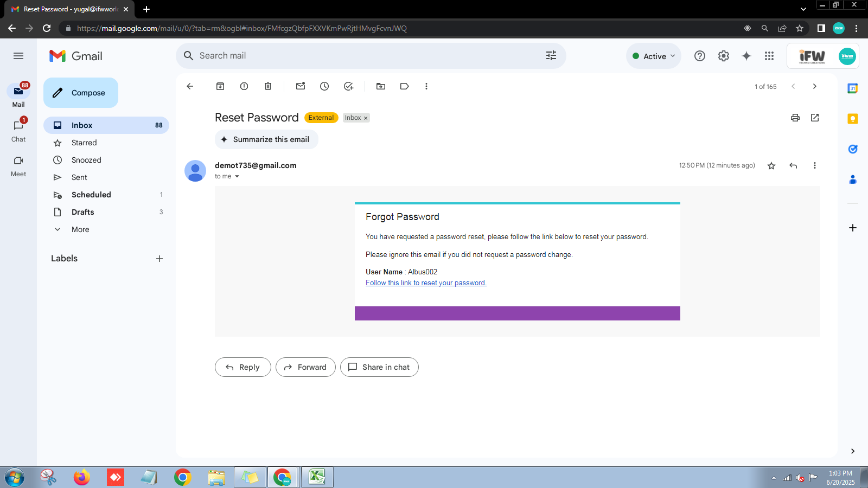Go to the next (older) email
868x488 pixels.
coord(814,86)
